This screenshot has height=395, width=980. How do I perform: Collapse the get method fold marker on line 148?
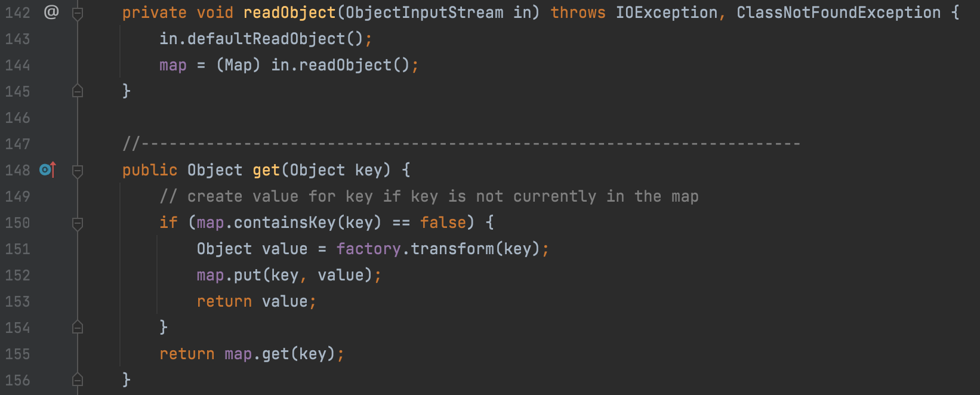pos(78,171)
